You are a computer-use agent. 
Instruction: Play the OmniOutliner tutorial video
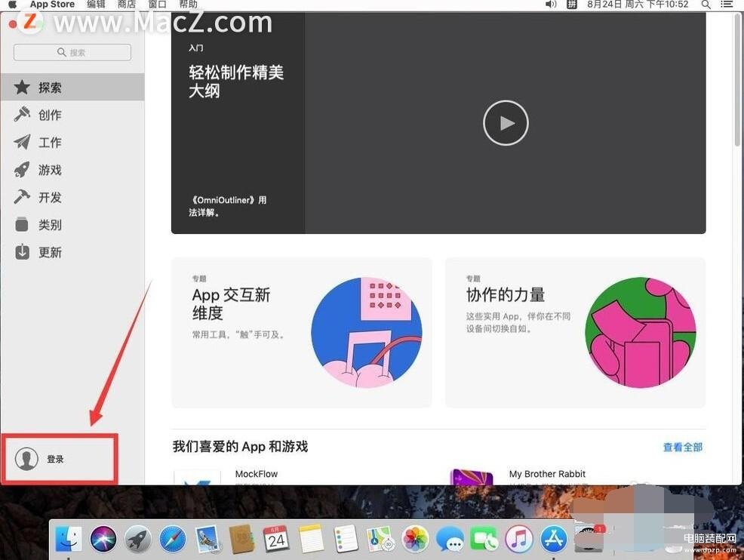coord(506,123)
